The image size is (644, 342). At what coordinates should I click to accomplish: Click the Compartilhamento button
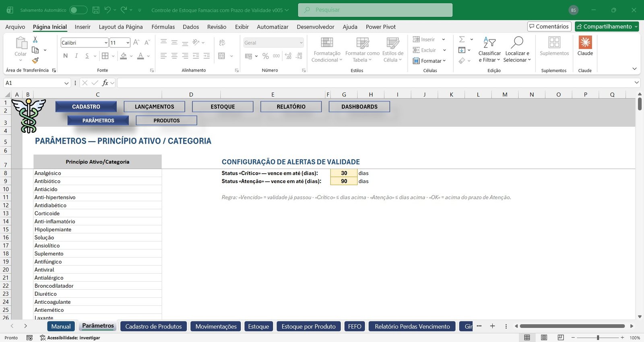(607, 27)
